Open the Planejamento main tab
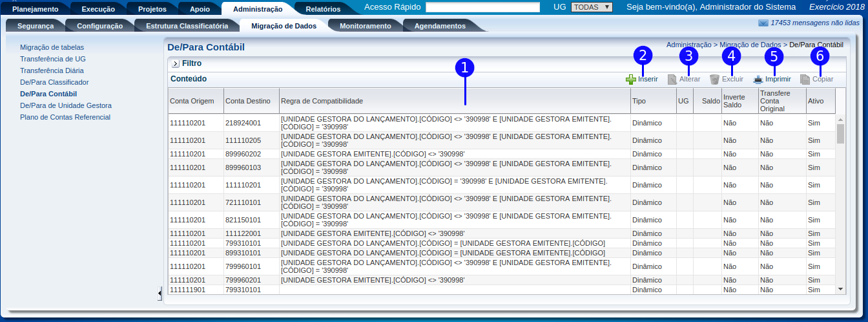This screenshot has width=868, height=322. click(x=35, y=9)
